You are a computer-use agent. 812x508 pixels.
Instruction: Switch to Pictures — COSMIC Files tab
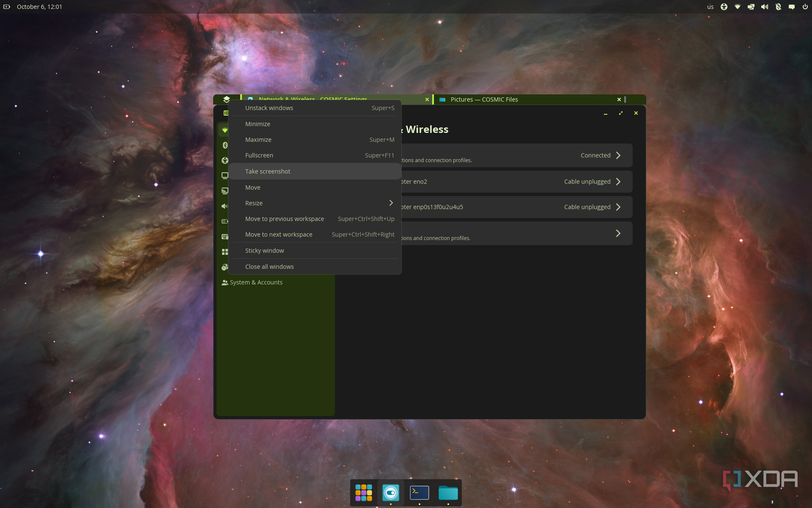point(529,99)
